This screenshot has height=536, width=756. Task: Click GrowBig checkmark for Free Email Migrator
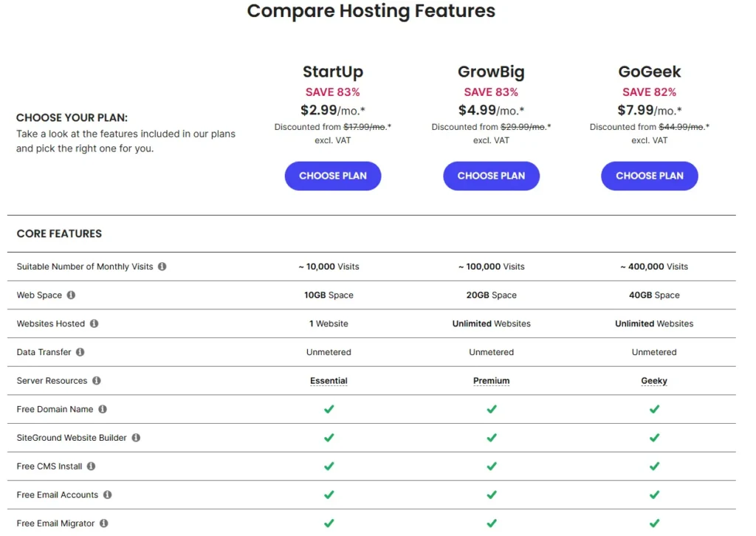click(491, 523)
